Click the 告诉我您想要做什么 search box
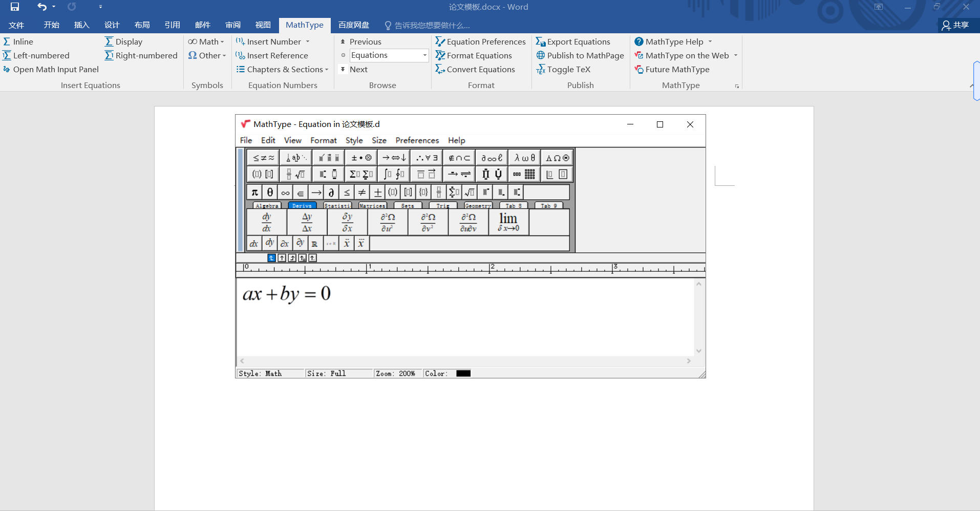 tap(427, 25)
